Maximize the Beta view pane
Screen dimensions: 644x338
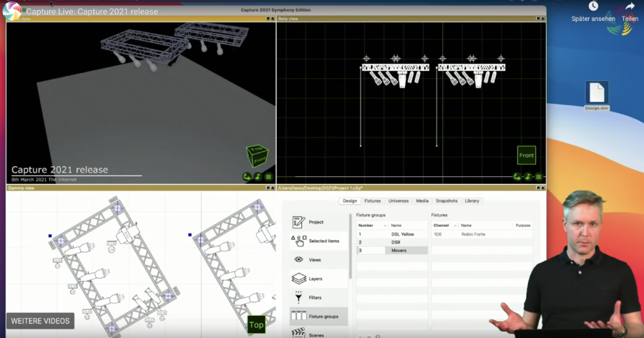point(543,19)
